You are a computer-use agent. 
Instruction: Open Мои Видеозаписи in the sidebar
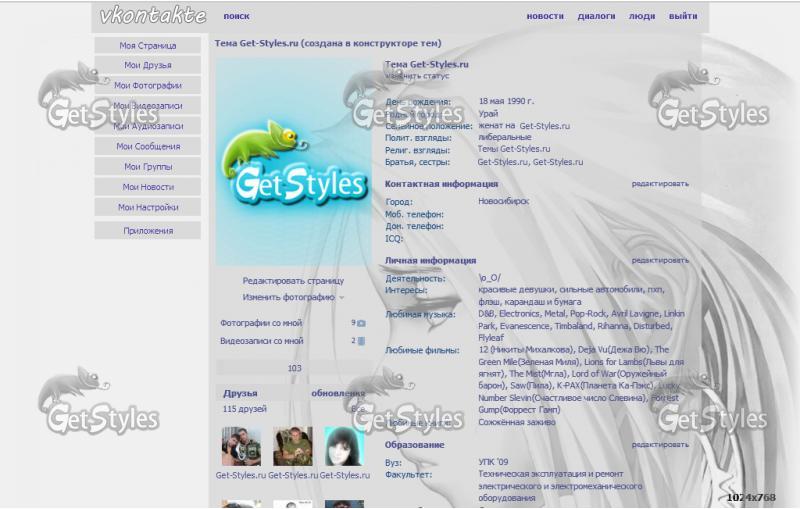pos(147,106)
